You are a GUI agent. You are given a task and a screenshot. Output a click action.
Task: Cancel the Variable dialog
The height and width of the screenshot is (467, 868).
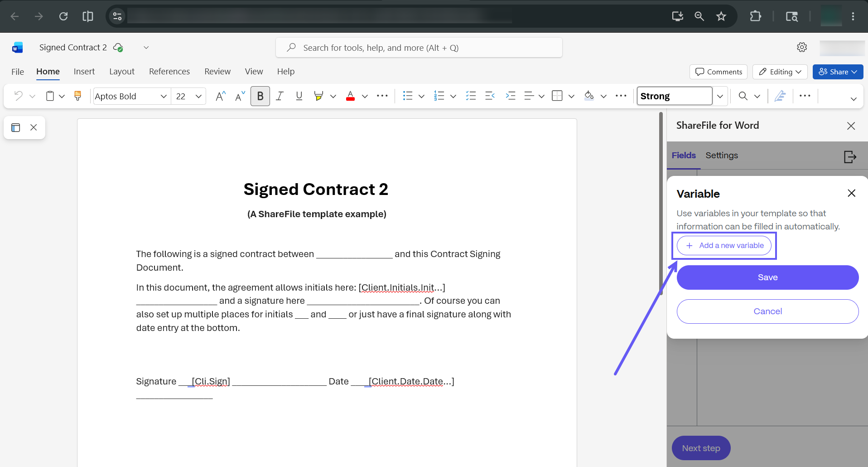pos(768,311)
